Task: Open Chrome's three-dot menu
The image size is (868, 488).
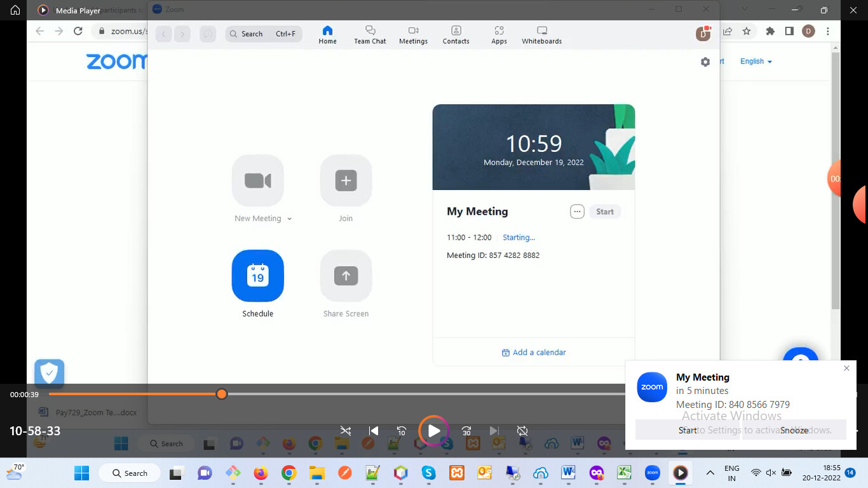Action: click(827, 31)
